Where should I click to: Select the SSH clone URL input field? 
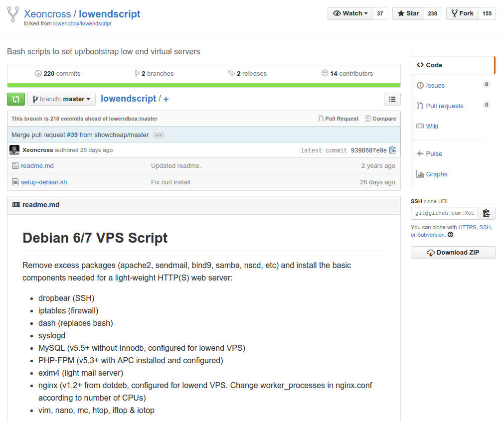click(444, 213)
